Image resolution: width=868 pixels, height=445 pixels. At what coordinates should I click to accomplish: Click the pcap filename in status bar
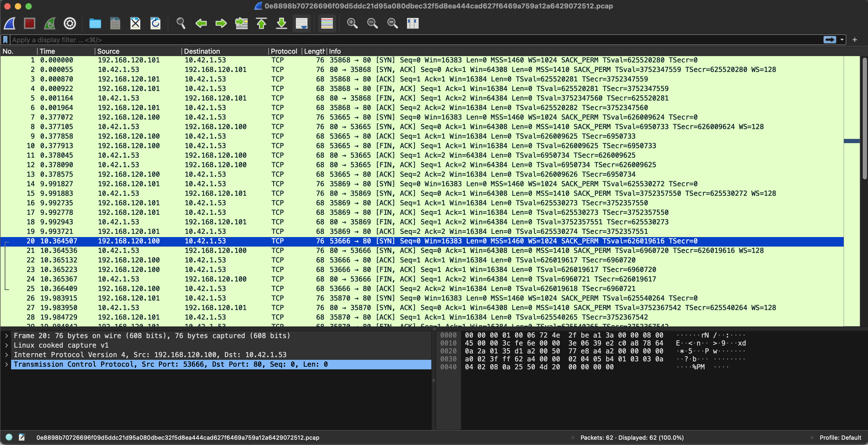(x=178, y=438)
